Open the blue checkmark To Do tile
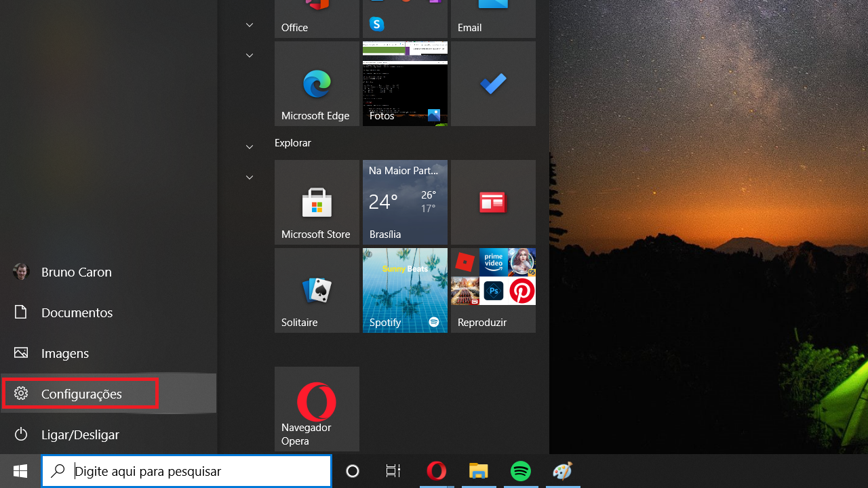Screen dimensions: 868x488 pos(493,83)
